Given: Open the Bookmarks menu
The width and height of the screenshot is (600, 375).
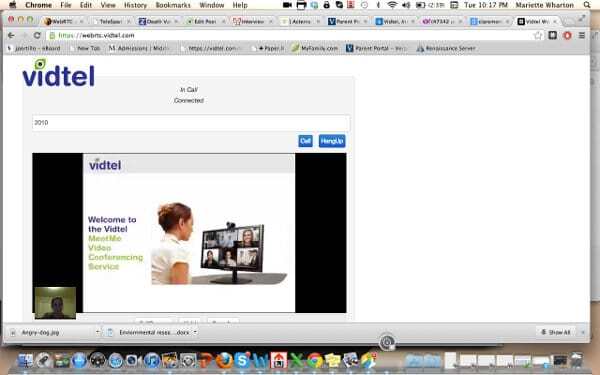Looking at the screenshot, I should point(173,5).
